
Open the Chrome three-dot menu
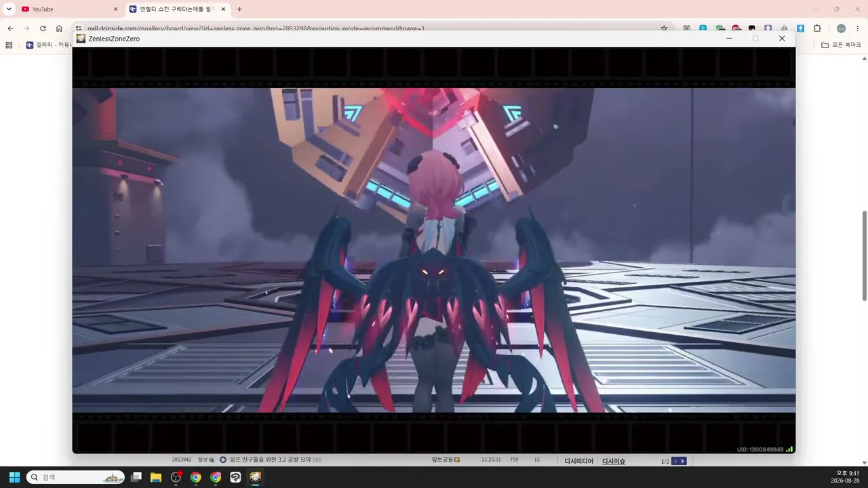click(x=858, y=28)
